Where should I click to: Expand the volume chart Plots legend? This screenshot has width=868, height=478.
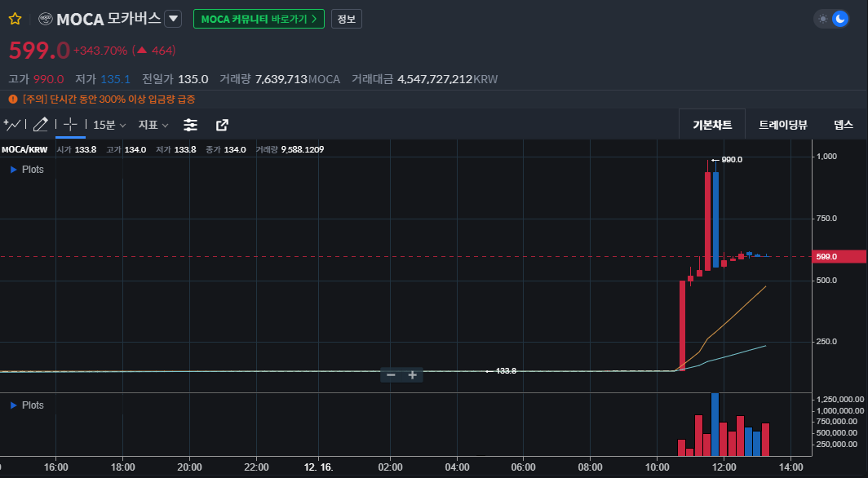coord(27,405)
